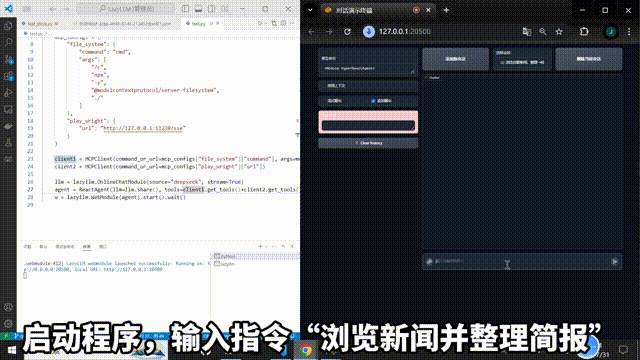Open the Local URL link in terminal
This screenshot has height=360, width=640.
(x=133, y=269)
